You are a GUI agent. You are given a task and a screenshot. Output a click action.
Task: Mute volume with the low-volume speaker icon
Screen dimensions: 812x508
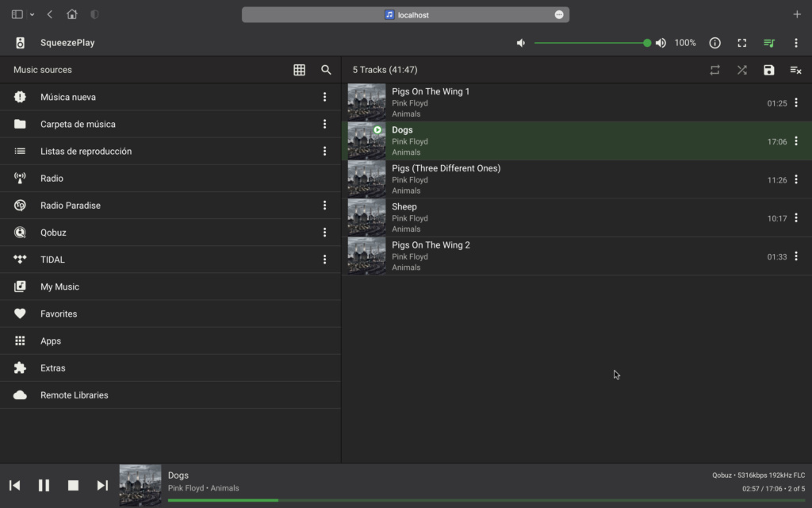coord(521,43)
